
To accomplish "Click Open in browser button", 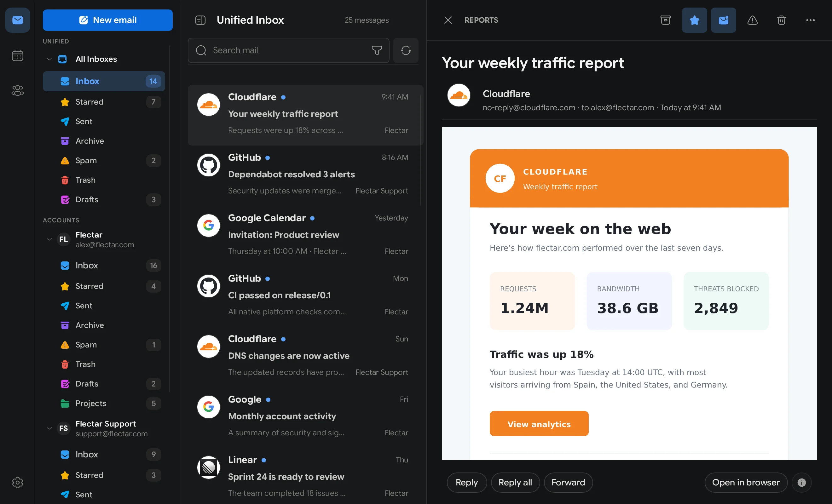I will pyautogui.click(x=746, y=482).
